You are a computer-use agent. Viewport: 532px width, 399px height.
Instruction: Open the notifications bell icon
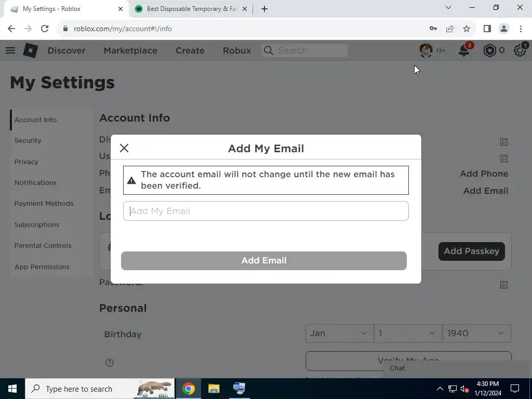(464, 50)
